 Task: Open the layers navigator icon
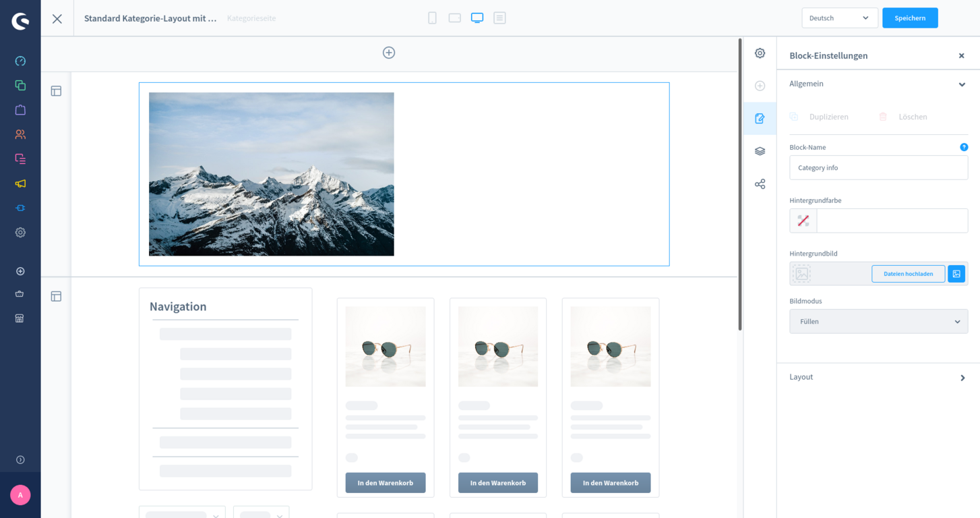(760, 151)
